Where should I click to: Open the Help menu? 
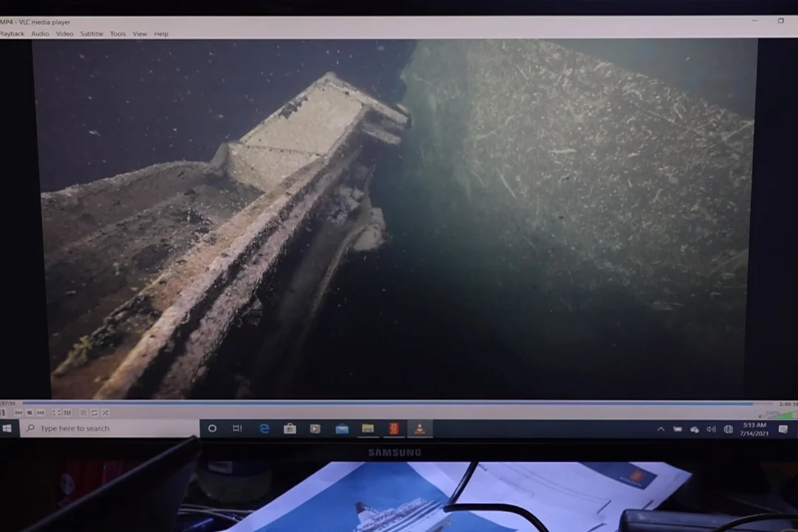[161, 34]
